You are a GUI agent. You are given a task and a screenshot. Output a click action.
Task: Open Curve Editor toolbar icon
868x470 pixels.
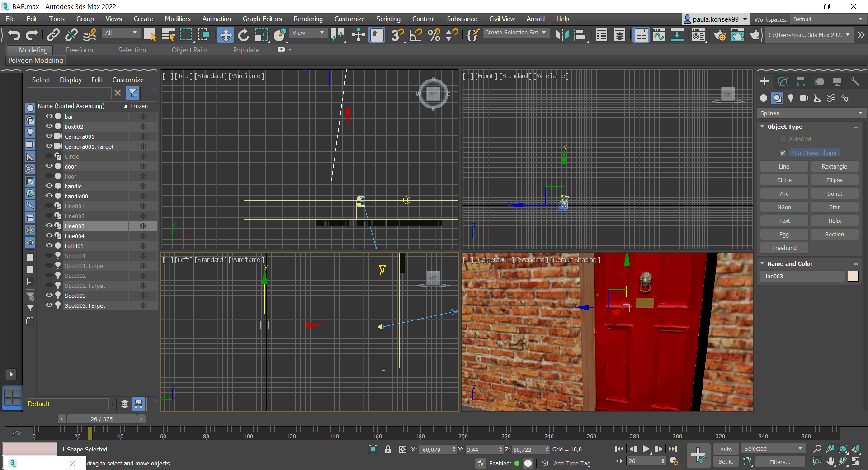point(659,35)
